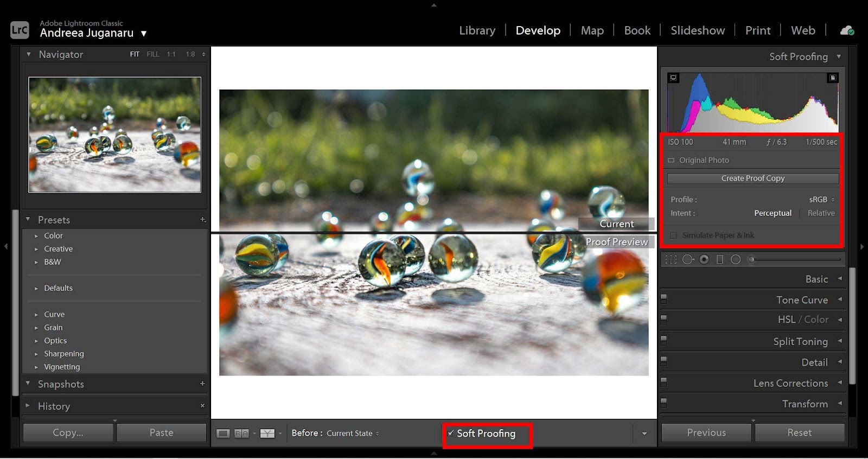Select the Adjustment Brush tool

pyautogui.click(x=752, y=259)
